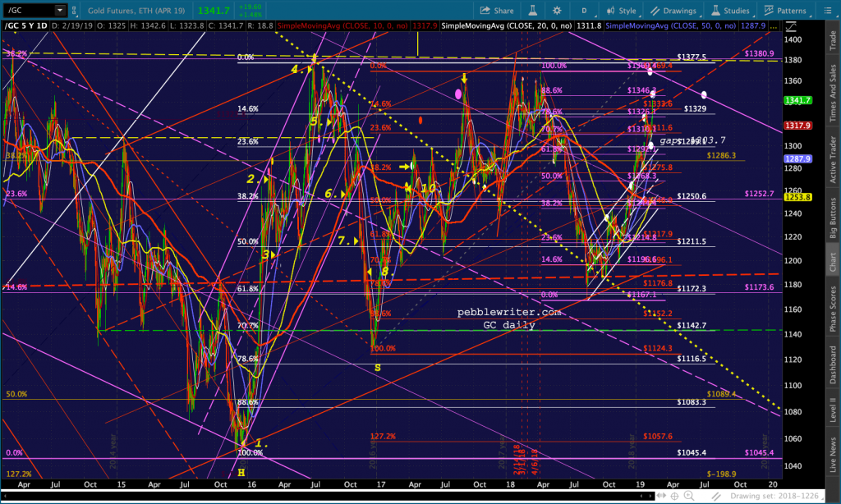Open the Studies menu
The width and height of the screenshot is (841, 504).
pos(730,10)
